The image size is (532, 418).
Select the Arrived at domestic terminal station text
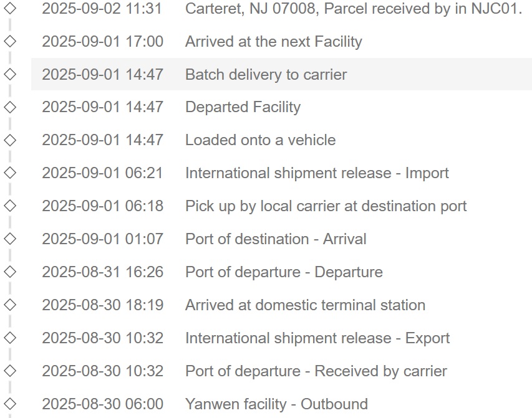click(x=305, y=305)
